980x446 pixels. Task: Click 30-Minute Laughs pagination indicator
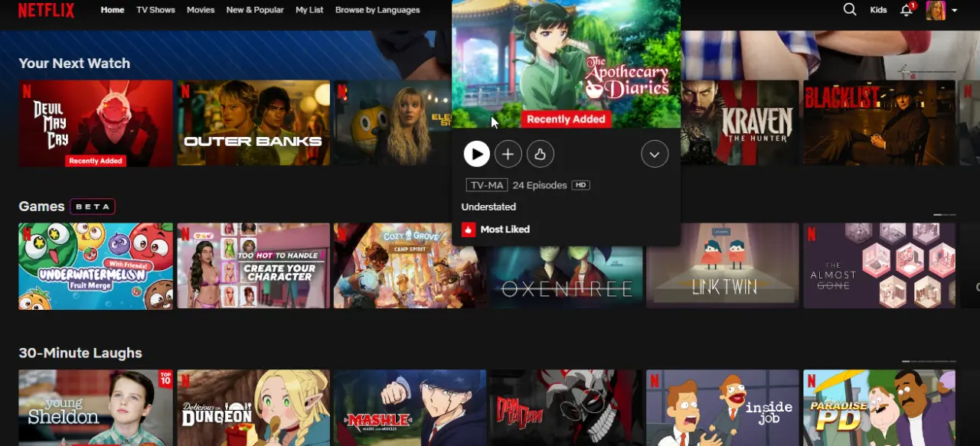[929, 361]
